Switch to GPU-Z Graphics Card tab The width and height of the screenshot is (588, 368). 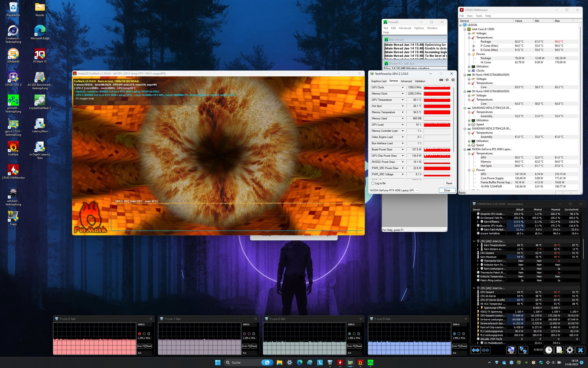[379, 81]
